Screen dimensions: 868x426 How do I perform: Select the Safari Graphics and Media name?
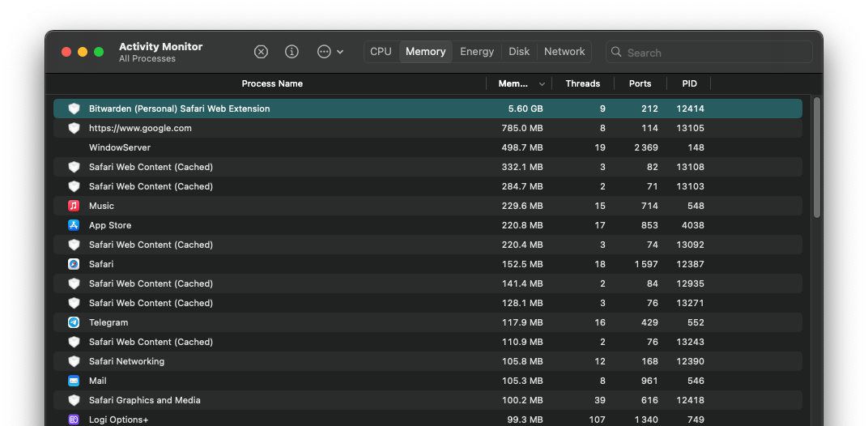[144, 400]
